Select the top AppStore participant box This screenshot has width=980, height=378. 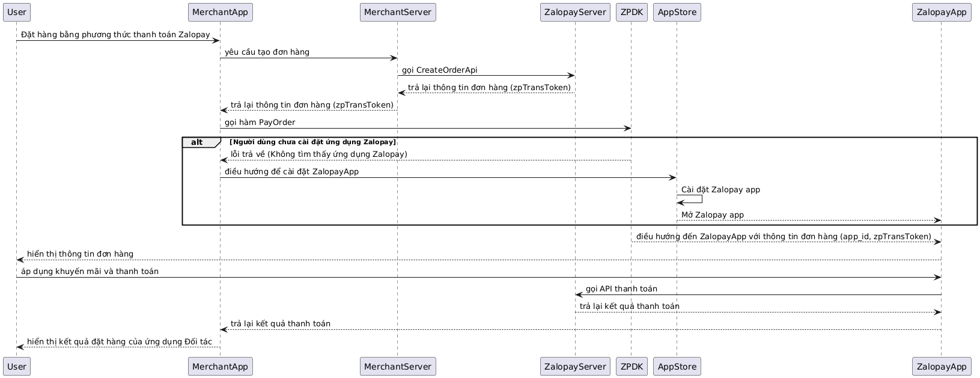click(677, 12)
